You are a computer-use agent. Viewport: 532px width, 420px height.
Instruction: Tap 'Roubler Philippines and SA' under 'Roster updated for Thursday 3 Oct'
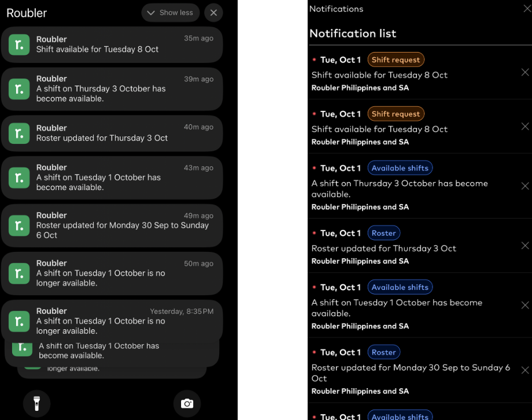(x=360, y=261)
